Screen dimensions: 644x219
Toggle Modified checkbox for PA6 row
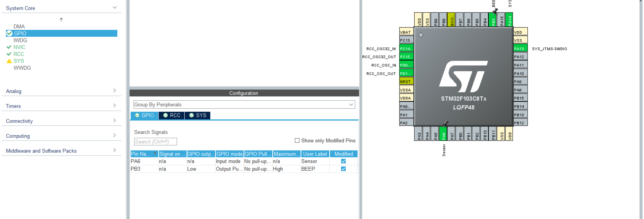click(x=343, y=161)
